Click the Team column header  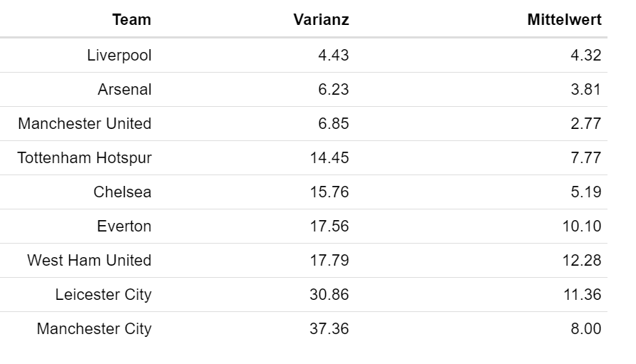(131, 19)
